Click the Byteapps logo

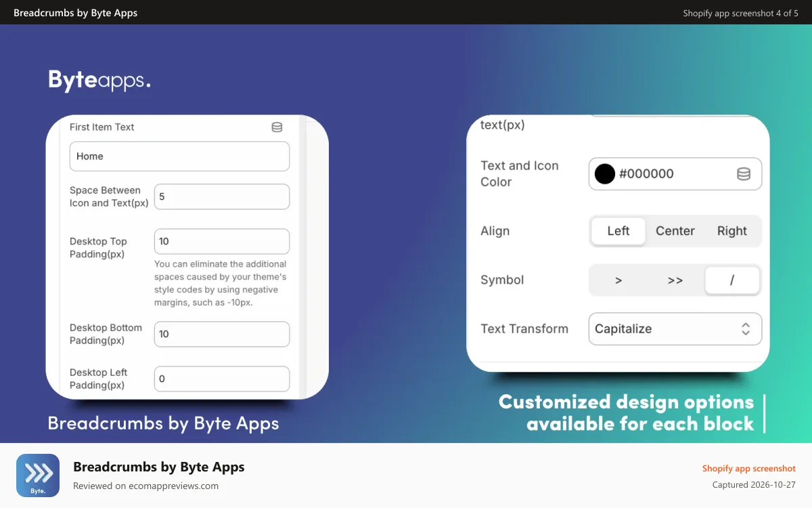[x=99, y=80]
